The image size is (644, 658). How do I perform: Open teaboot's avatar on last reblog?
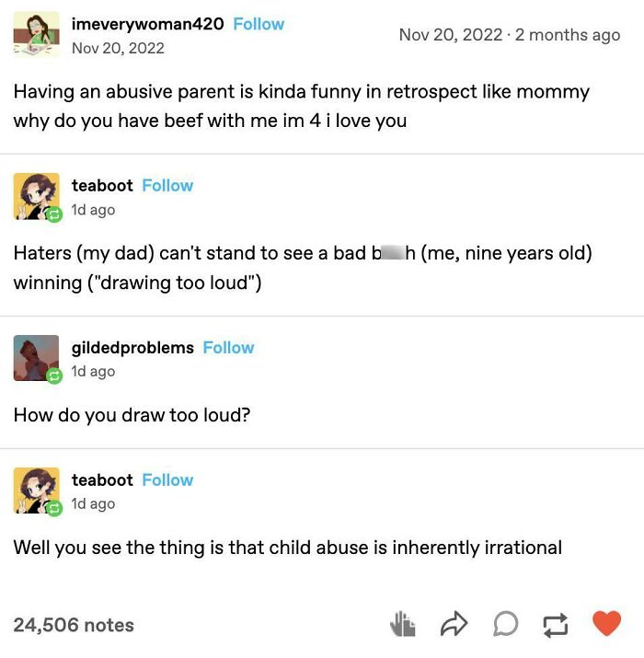coord(37,491)
